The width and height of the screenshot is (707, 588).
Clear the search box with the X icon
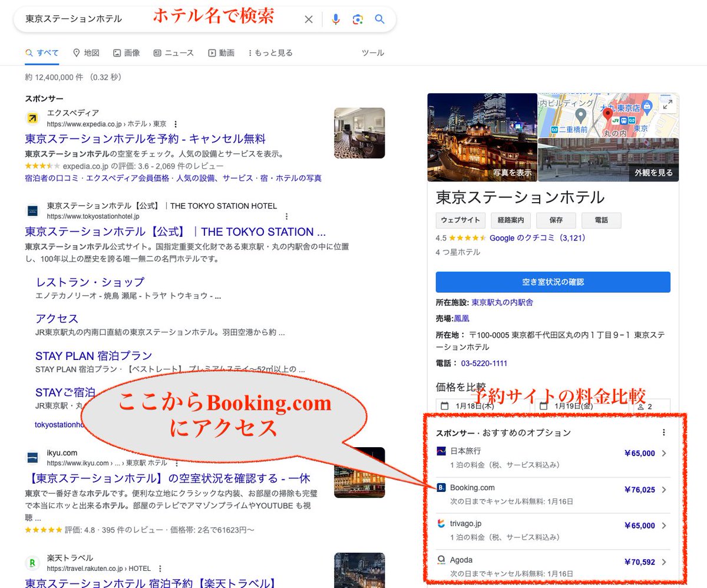click(309, 19)
